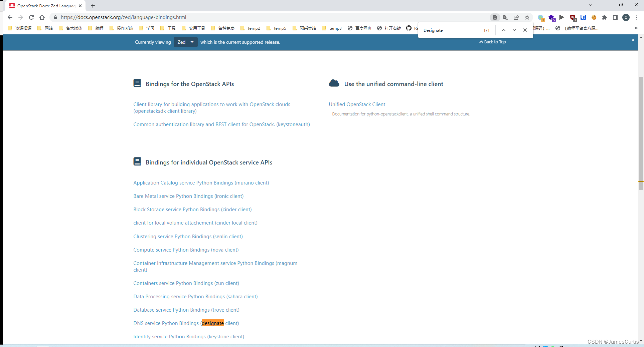Focus the find-in-page text field

(451, 30)
